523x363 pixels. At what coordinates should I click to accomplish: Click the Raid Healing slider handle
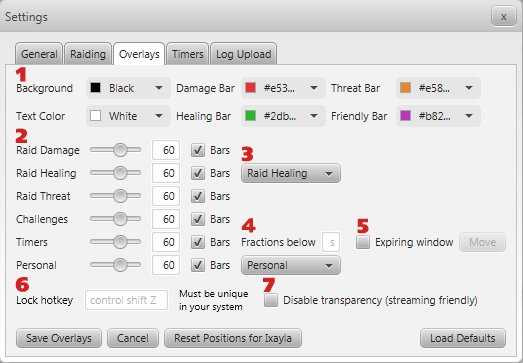[x=120, y=173]
